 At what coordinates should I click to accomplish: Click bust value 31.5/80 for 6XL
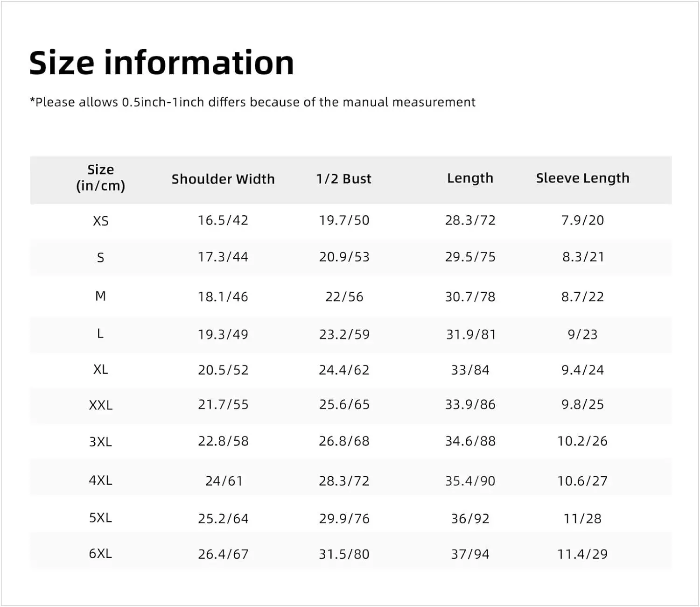(344, 554)
